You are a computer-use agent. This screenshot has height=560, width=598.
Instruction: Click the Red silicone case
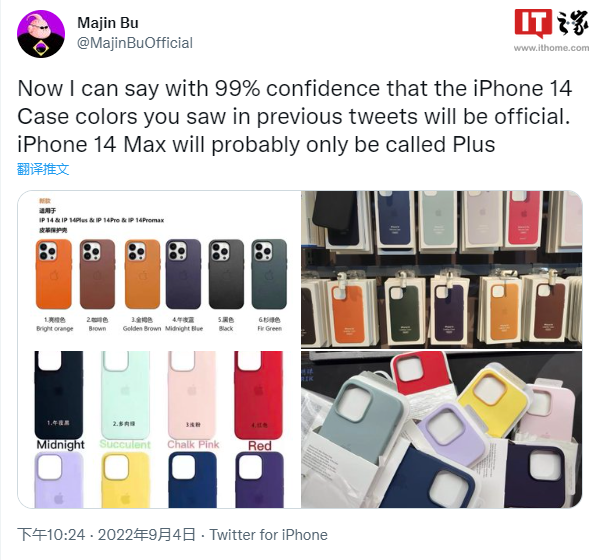tap(259, 395)
